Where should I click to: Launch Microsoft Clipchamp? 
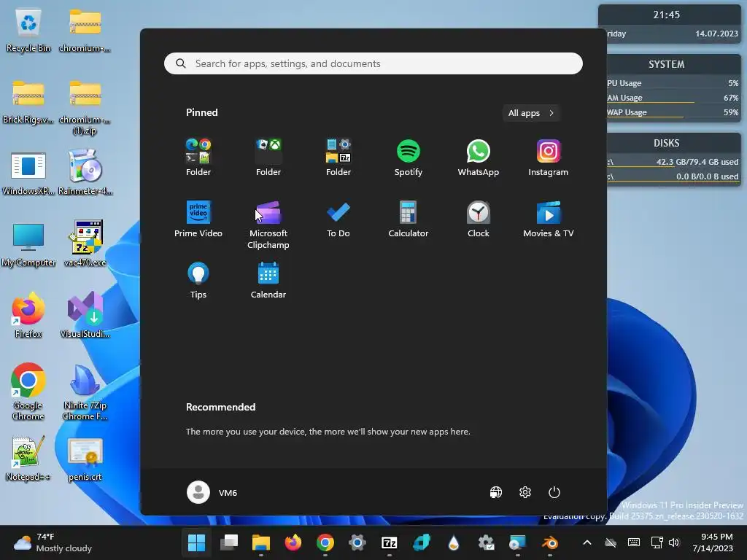[268, 225]
